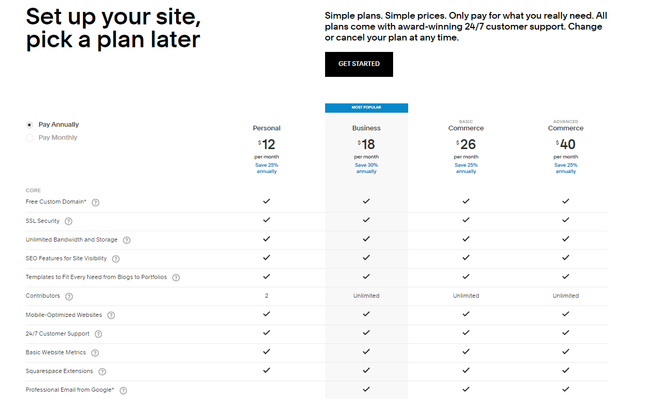The image size is (645, 399).
Task: Click Save 25% annually under Basic Commerce
Action: (466, 168)
